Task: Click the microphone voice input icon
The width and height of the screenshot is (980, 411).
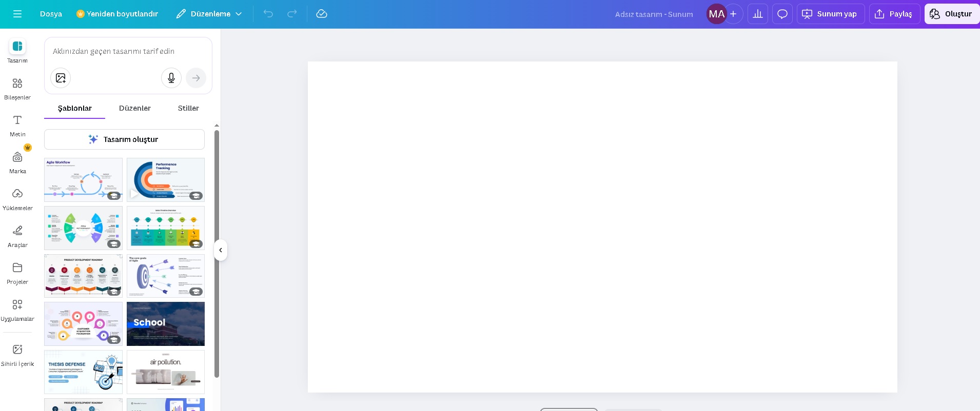Action: 171,78
